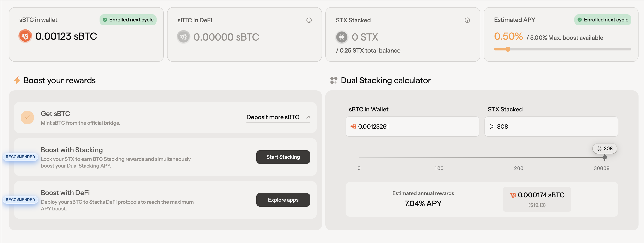Click the estimated sBTC annual rewards box
This screenshot has width=644, height=243.
[537, 199]
